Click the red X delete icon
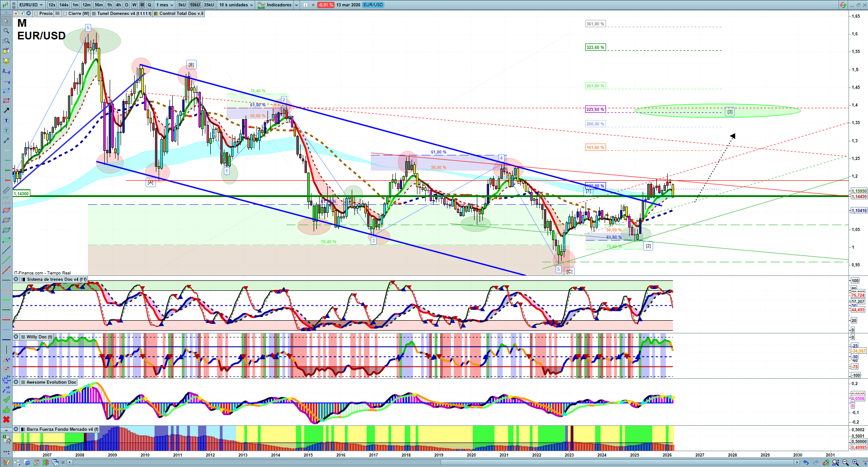Viewport: 868px width, 467px height. 6,419
